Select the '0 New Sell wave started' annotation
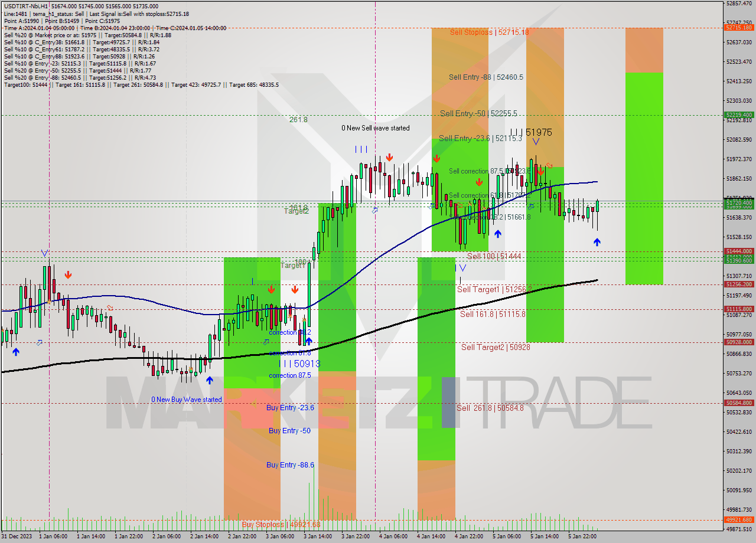 pyautogui.click(x=375, y=128)
